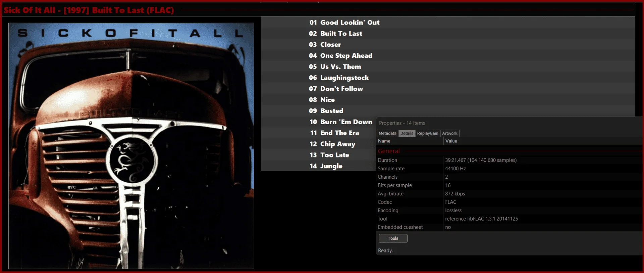Open the ReplayGain tab

click(x=428, y=133)
